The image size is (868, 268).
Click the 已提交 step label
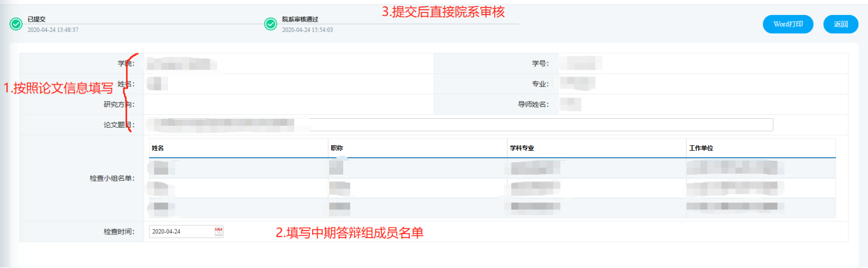(37, 19)
